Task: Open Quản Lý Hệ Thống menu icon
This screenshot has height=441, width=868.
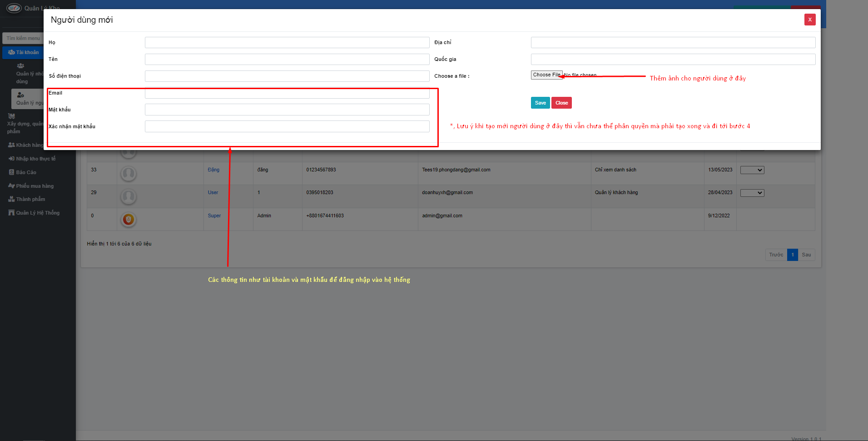Action: (x=11, y=213)
